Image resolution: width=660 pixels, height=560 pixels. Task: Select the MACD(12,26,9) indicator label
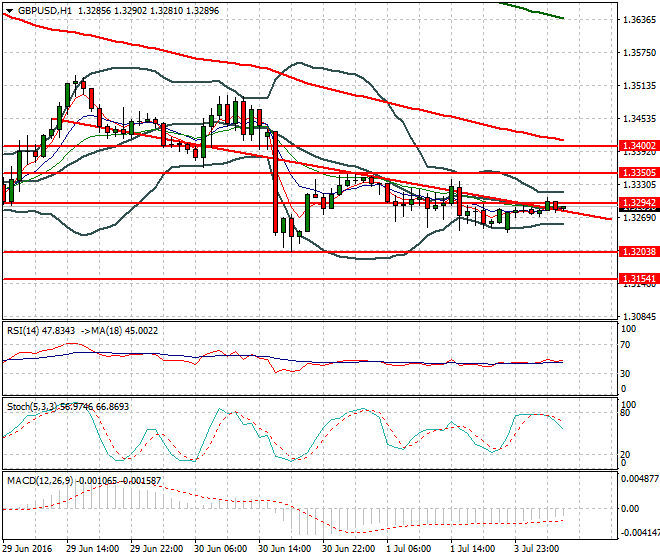tap(40, 480)
